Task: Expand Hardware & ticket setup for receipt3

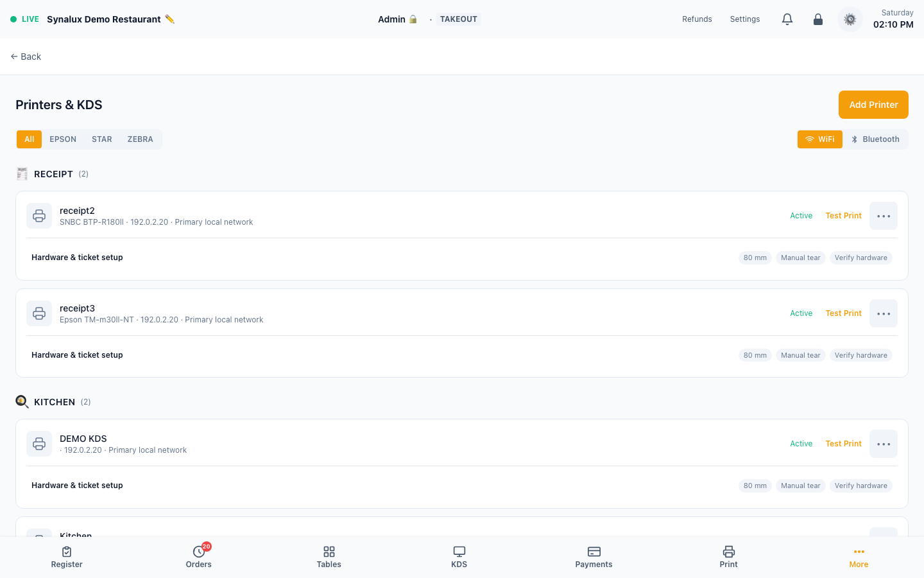Action: click(462, 355)
